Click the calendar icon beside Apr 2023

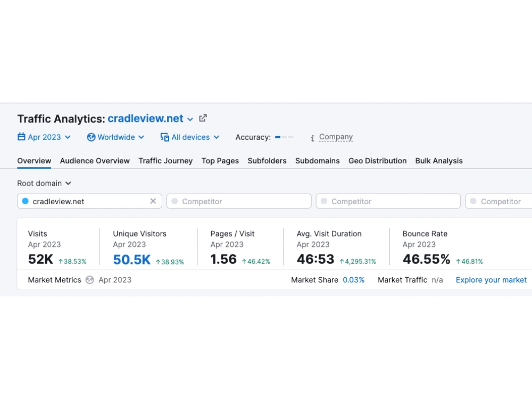21,137
